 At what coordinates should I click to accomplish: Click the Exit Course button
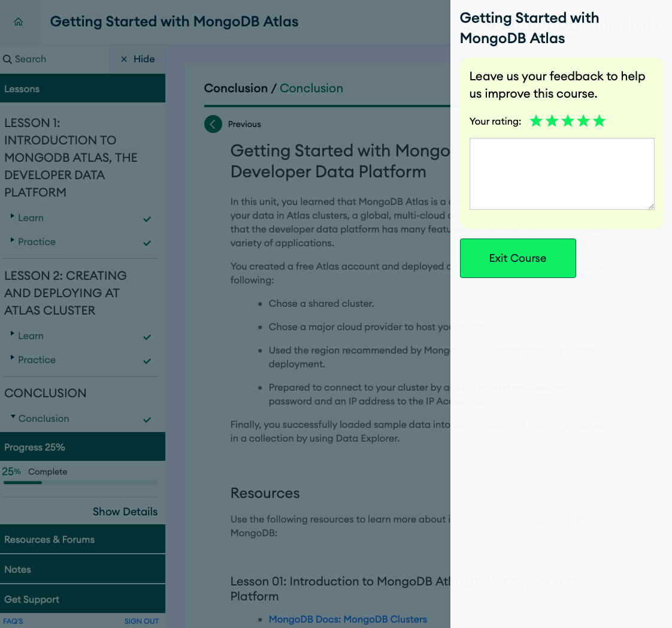coord(517,258)
